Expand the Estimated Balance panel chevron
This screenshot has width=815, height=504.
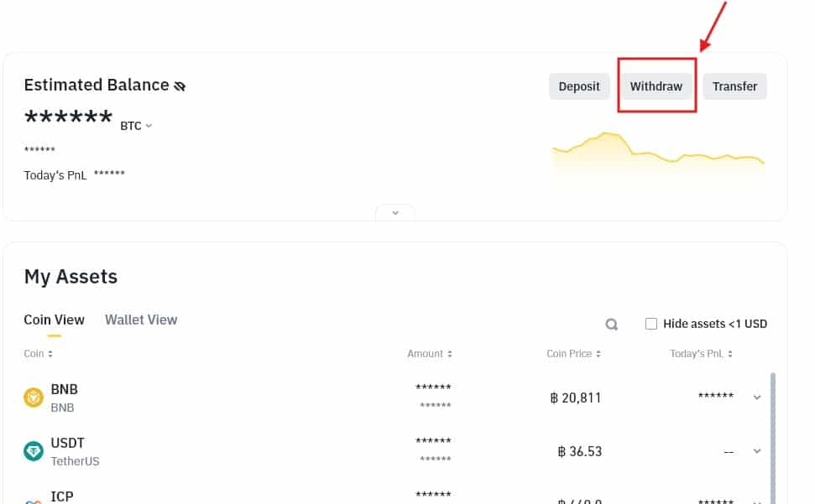tap(395, 213)
